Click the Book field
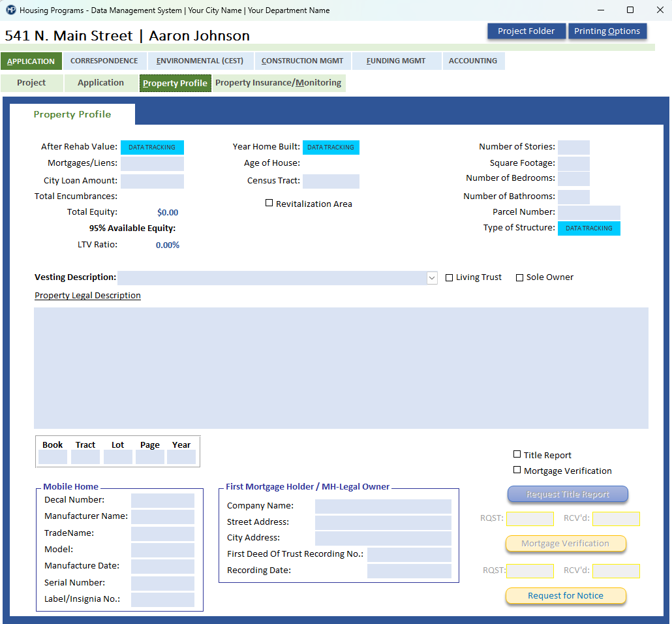The image size is (672, 624). tap(53, 457)
